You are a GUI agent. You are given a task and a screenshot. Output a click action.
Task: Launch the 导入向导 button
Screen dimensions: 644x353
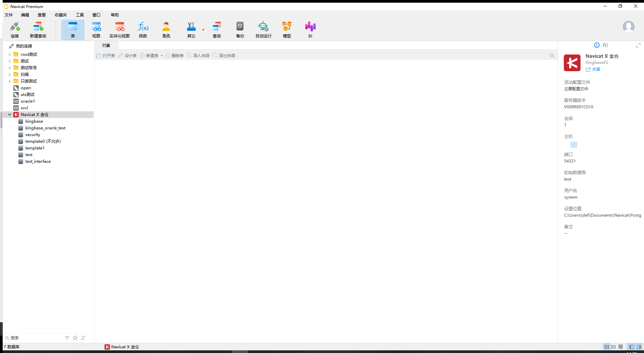(198, 55)
